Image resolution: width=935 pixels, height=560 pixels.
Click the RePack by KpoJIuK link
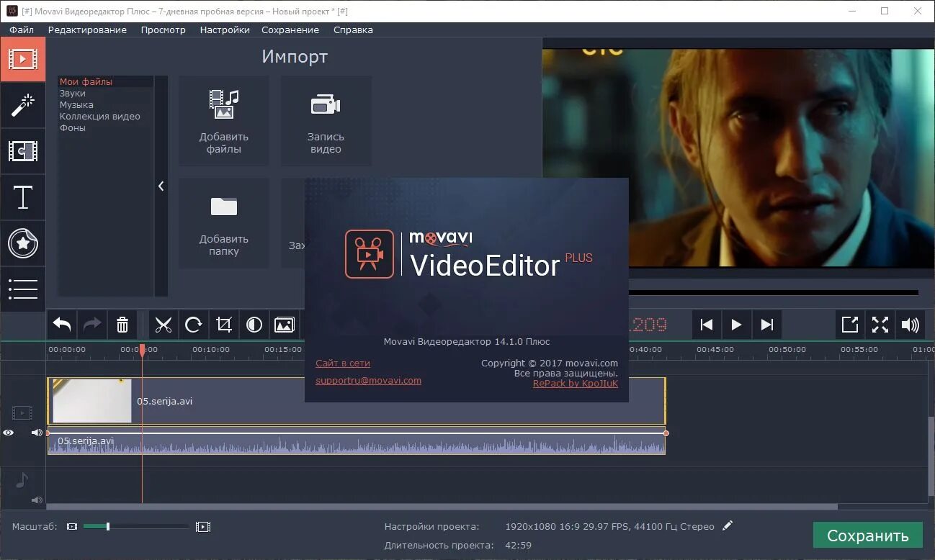click(576, 384)
